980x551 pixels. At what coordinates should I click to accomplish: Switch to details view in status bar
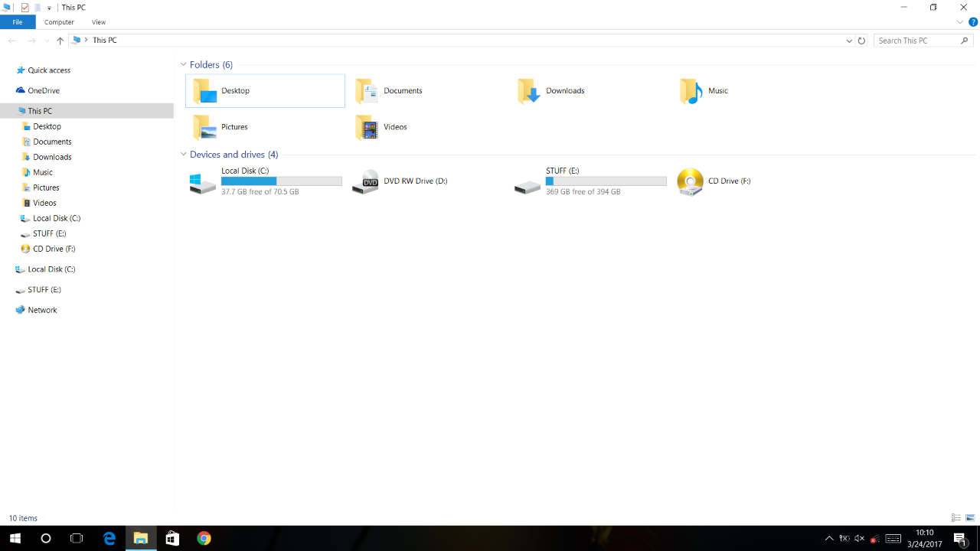pyautogui.click(x=955, y=518)
